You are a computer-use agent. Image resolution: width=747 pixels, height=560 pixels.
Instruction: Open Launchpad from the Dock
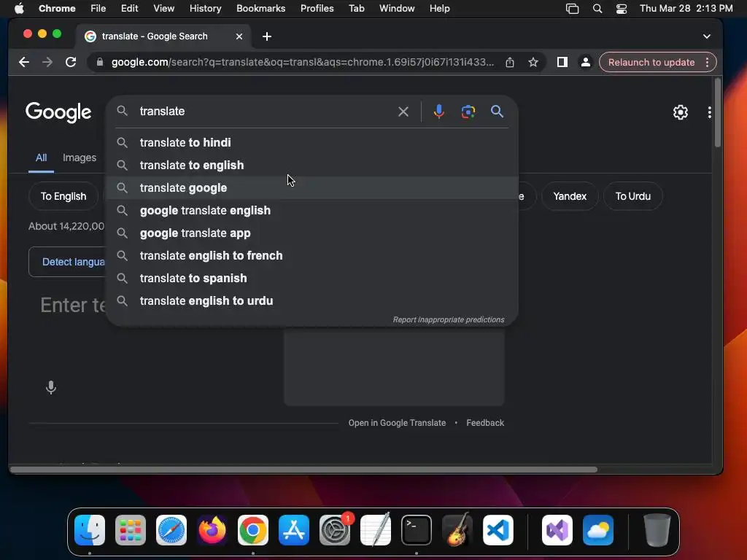point(131,530)
